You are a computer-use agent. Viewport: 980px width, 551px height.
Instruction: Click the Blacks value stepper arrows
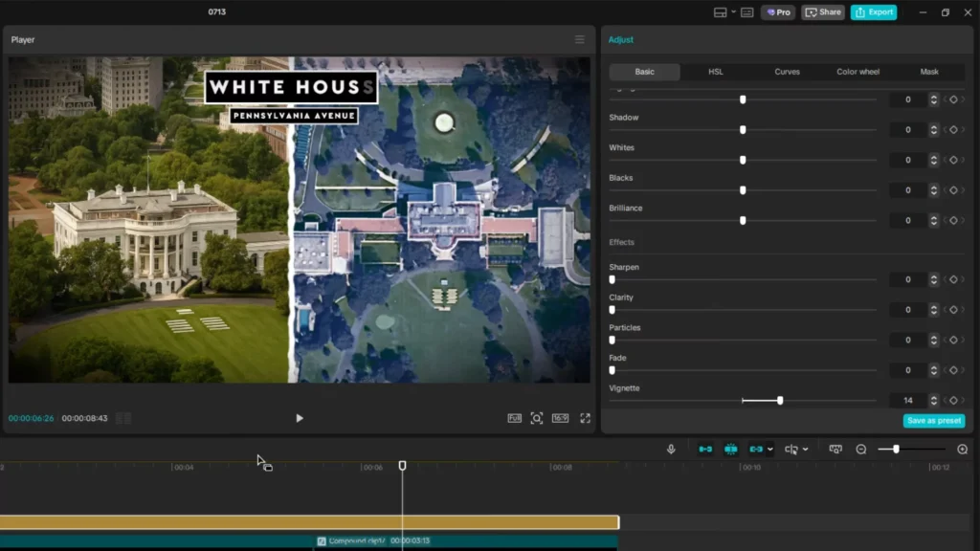point(934,190)
